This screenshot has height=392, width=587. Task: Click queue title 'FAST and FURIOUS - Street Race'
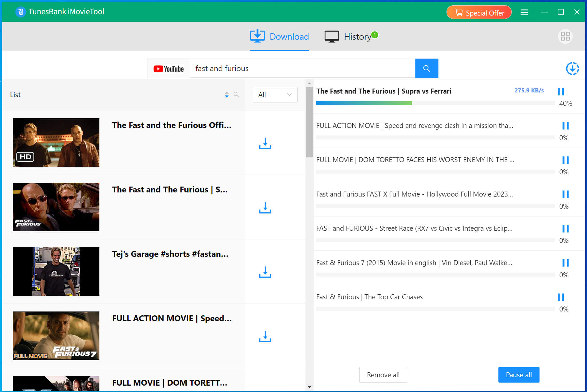click(x=414, y=228)
